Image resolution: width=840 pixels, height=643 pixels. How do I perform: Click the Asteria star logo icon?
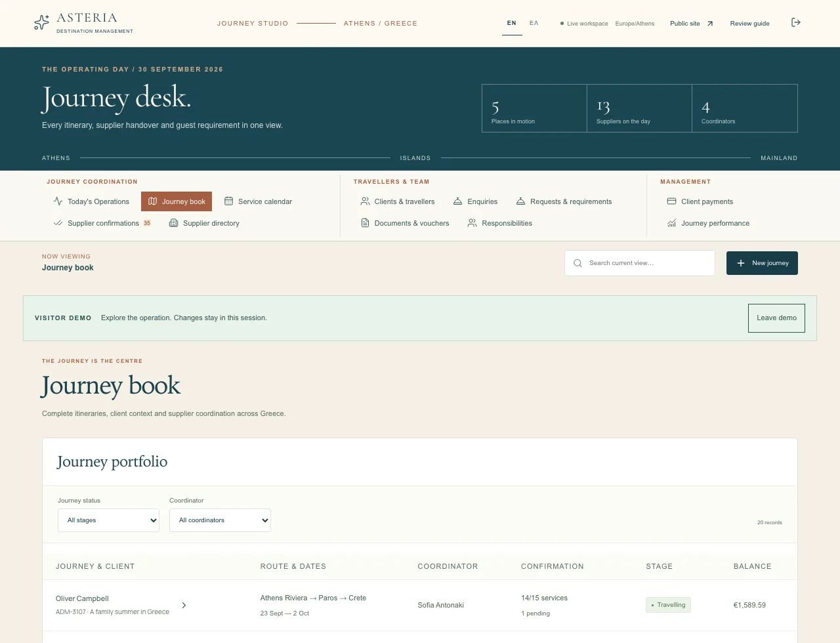click(x=41, y=23)
